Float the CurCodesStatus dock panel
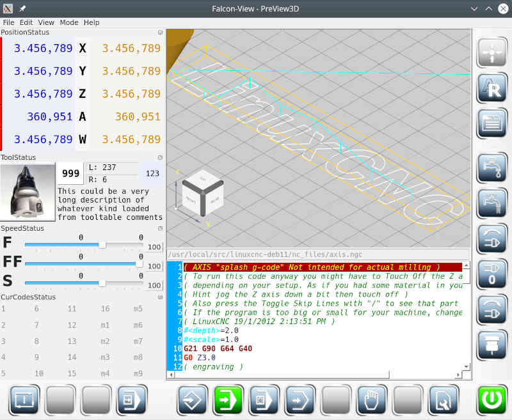Screen dimensions: 512x420 click(x=160, y=297)
